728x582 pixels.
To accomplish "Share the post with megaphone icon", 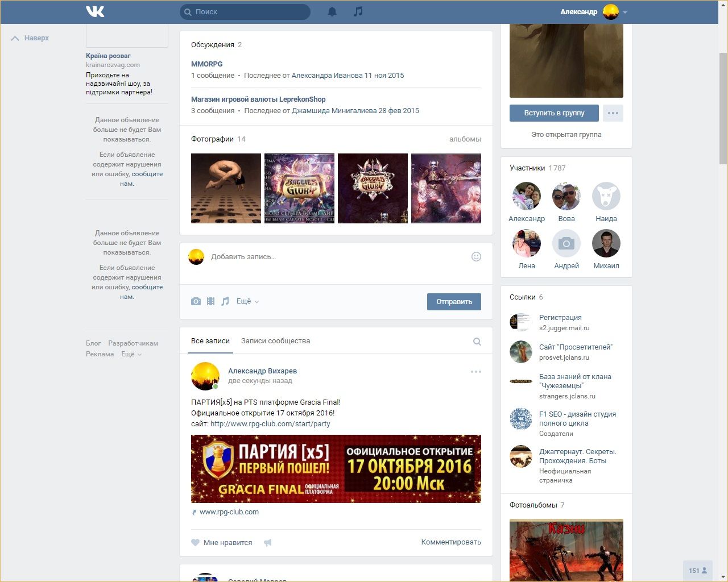I will (268, 543).
